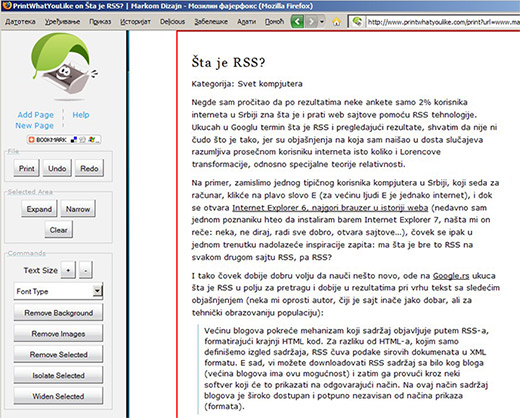Viewport: 520px width, 418px height.
Task: Click the Bookmark share button
Action: click(64, 140)
